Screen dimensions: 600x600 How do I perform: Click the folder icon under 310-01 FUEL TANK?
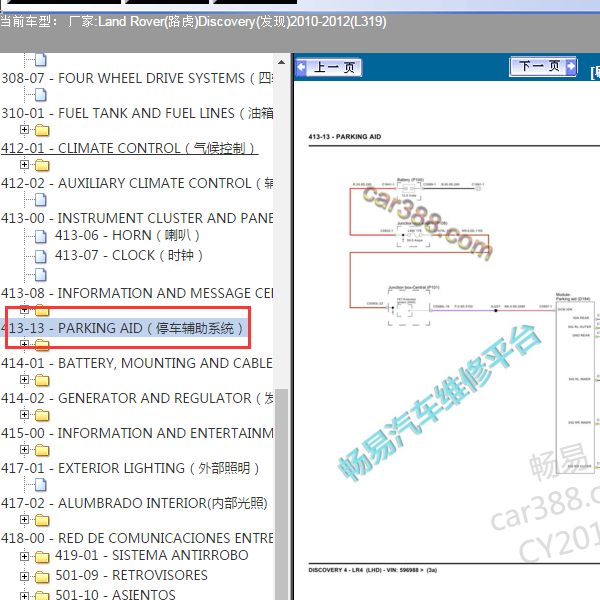(x=42, y=130)
